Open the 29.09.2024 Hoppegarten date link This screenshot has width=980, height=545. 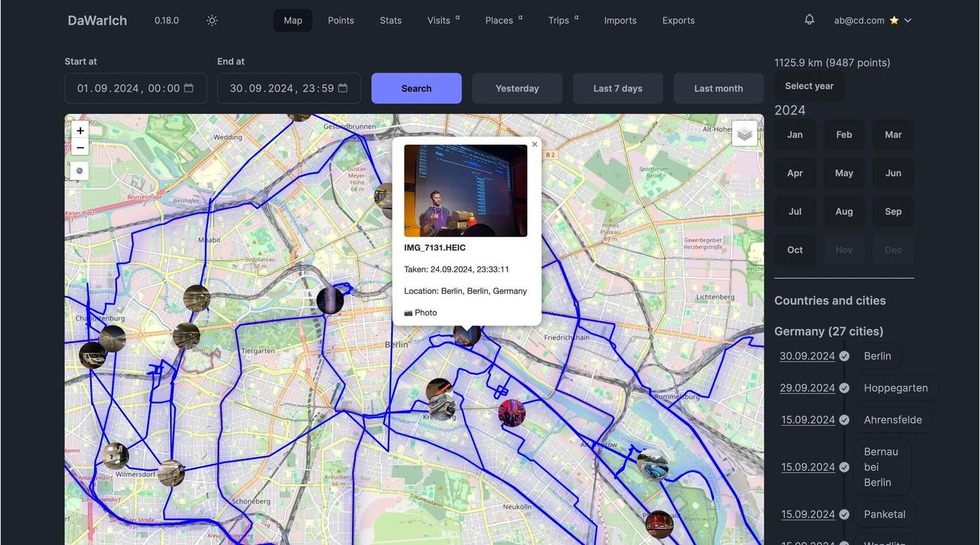(807, 388)
